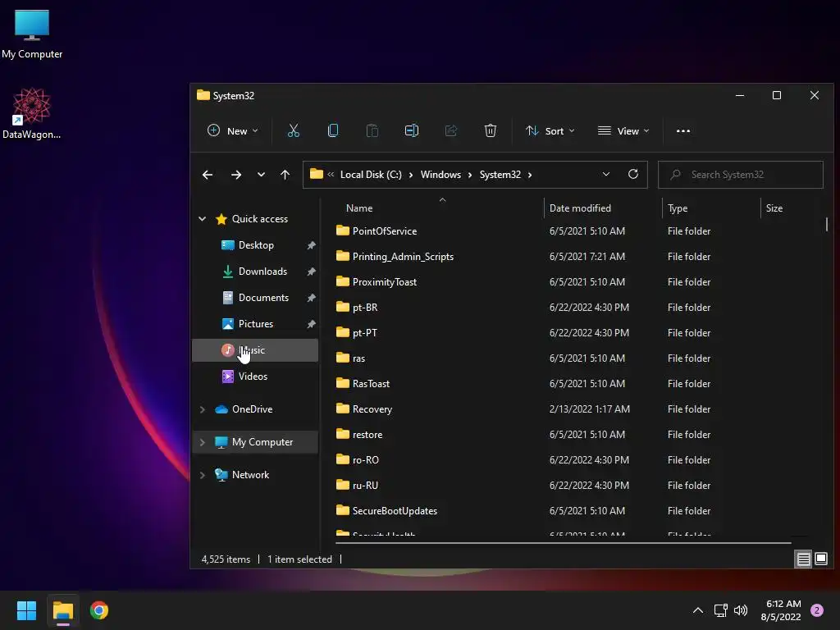The height and width of the screenshot is (630, 840).
Task: Open Pictures in navigation pane
Action: coord(256,324)
